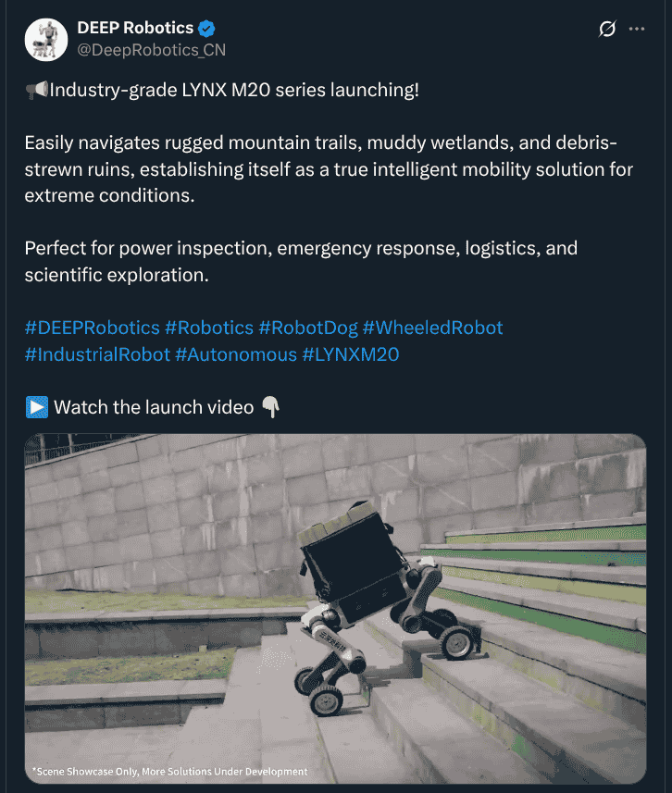Screen dimensions: 672x793
Task: Click the blue verified badge
Action: click(208, 29)
